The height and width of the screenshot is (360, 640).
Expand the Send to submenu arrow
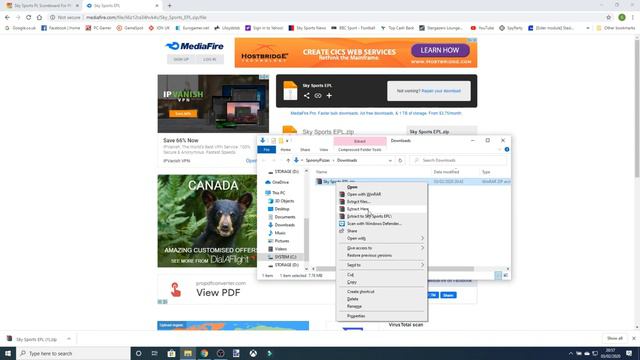(422, 265)
